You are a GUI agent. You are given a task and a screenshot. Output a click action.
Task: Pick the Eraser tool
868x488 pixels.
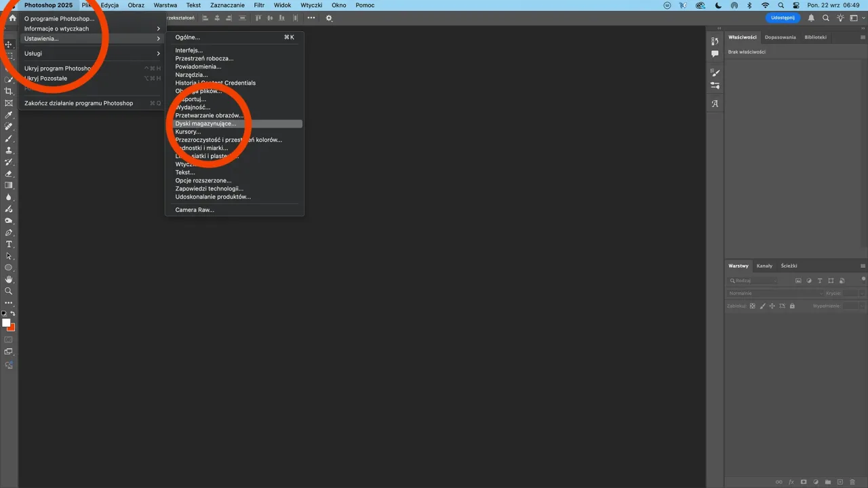(x=9, y=174)
